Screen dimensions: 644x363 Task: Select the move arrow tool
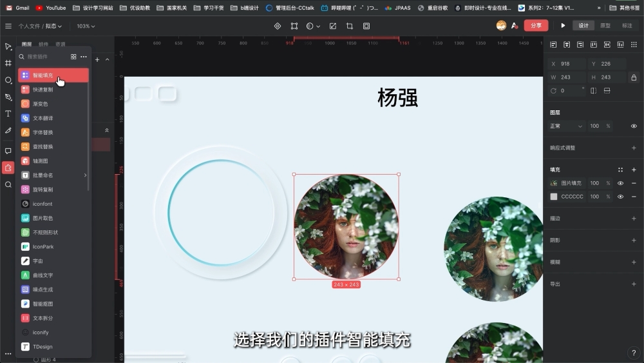point(8,46)
